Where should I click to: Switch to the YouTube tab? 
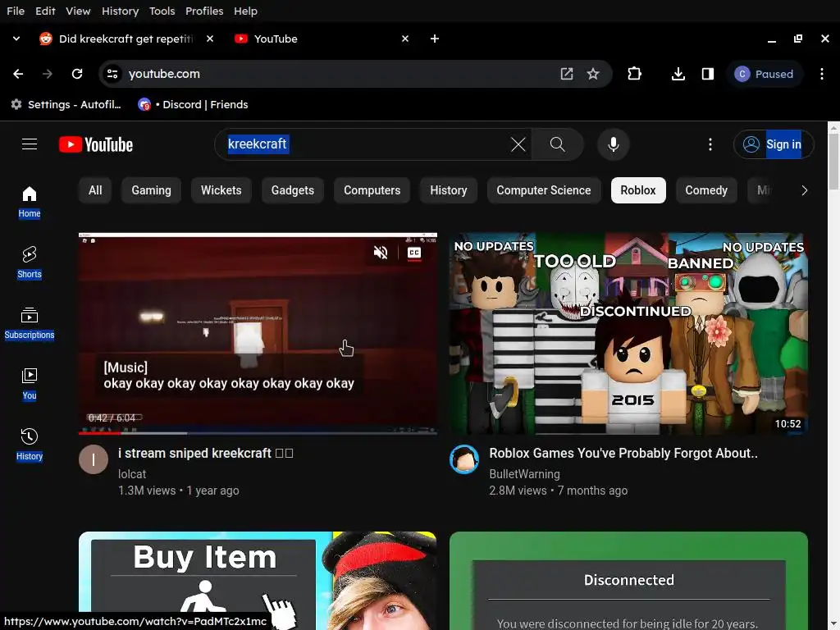click(x=322, y=39)
